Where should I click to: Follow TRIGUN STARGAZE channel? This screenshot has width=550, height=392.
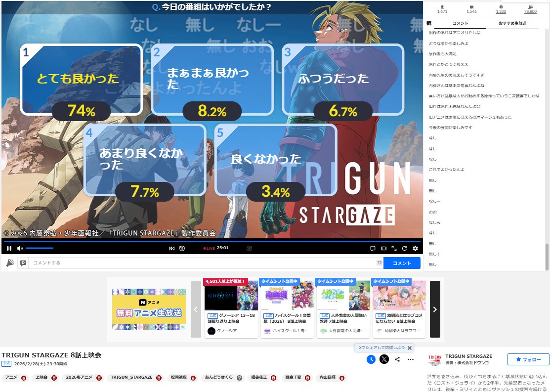coord(528,359)
